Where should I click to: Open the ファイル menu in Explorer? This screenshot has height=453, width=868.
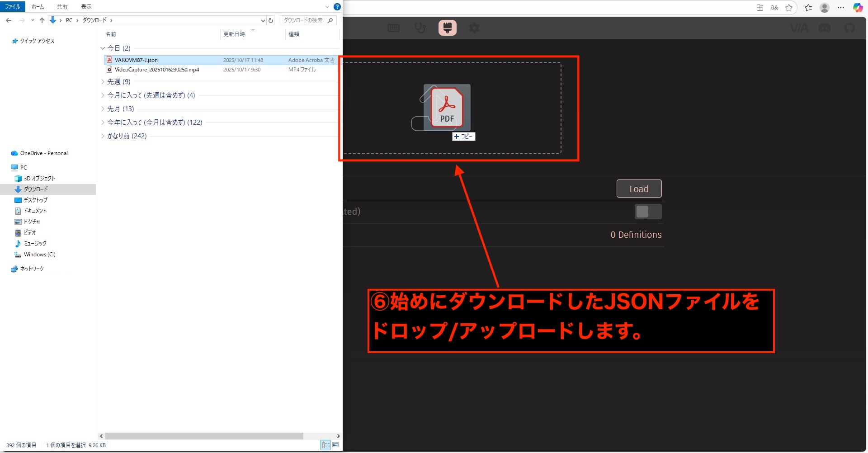coord(13,7)
